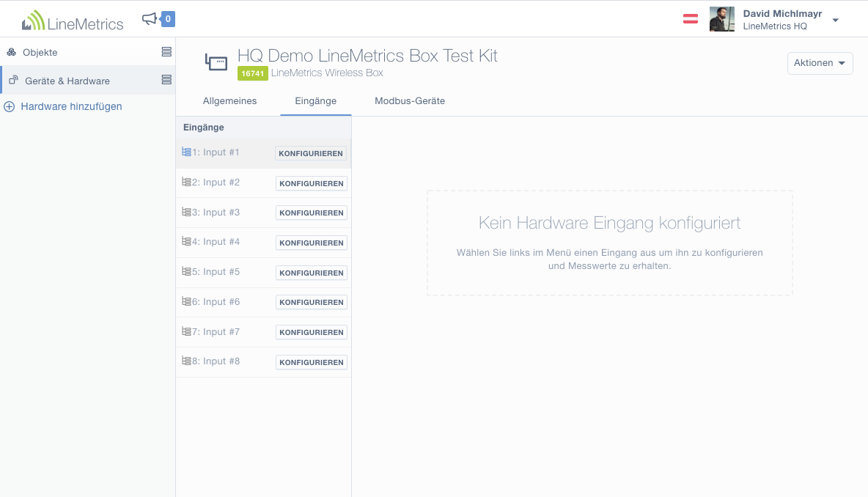The height and width of the screenshot is (497, 868).
Task: Click the input icon beside Input #7
Action: pyautogui.click(x=186, y=331)
